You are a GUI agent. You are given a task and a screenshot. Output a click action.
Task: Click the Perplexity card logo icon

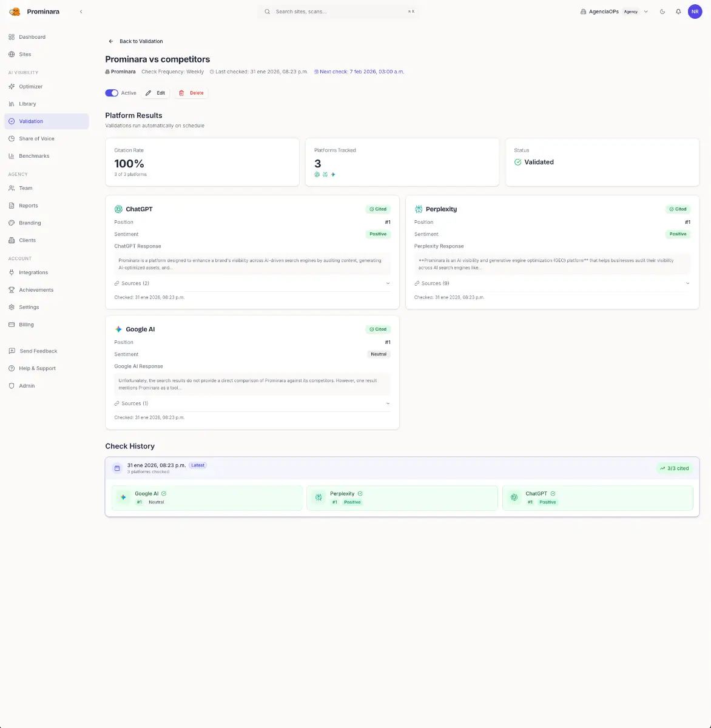tap(419, 209)
